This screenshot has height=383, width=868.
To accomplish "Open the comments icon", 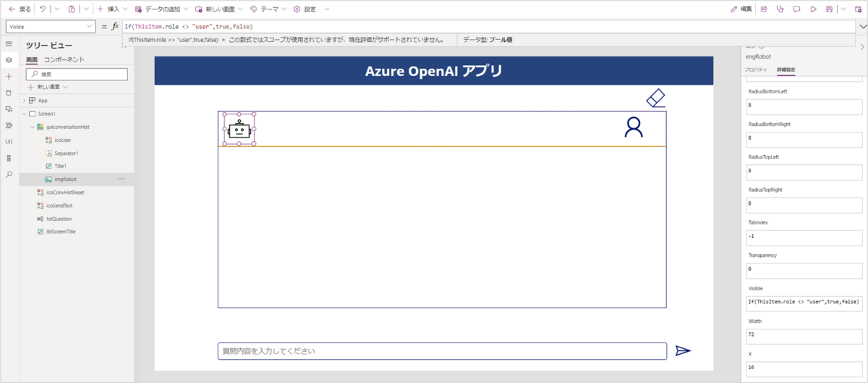I will click(x=796, y=9).
